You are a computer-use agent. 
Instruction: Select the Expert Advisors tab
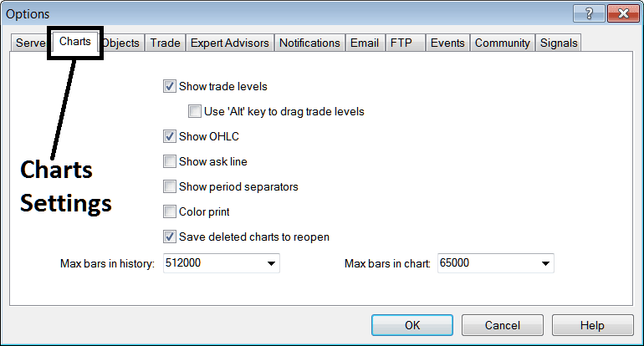pos(230,43)
